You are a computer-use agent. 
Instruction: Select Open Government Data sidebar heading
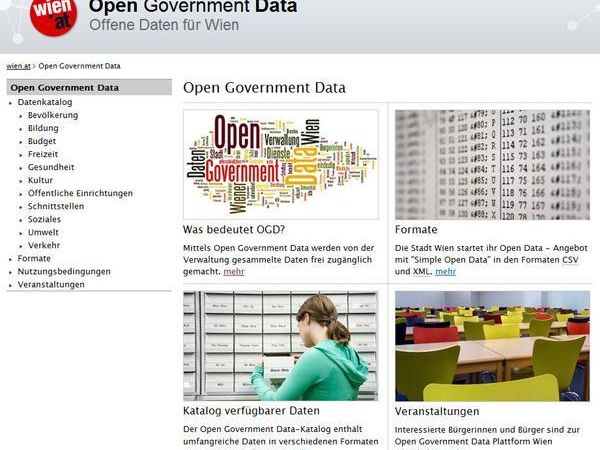pyautogui.click(x=64, y=88)
